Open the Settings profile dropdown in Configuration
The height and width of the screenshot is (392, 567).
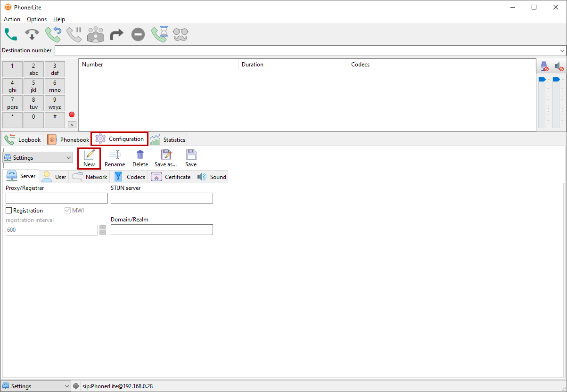click(38, 158)
